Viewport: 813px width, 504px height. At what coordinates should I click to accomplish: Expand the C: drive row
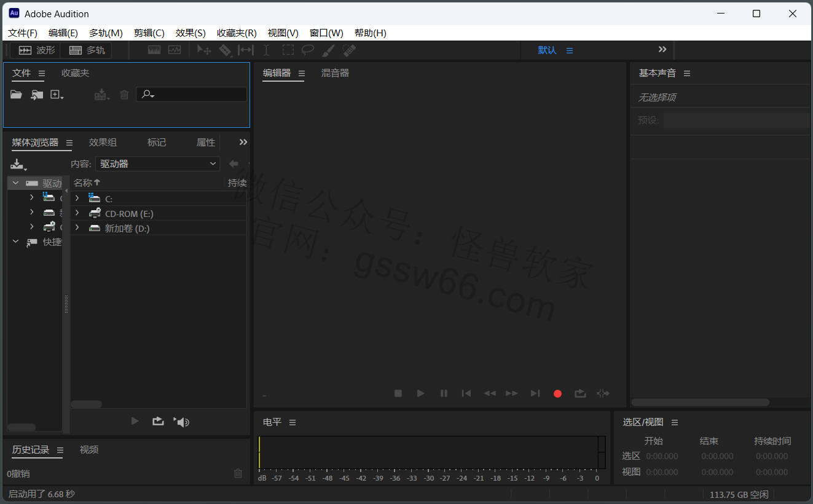(x=77, y=198)
